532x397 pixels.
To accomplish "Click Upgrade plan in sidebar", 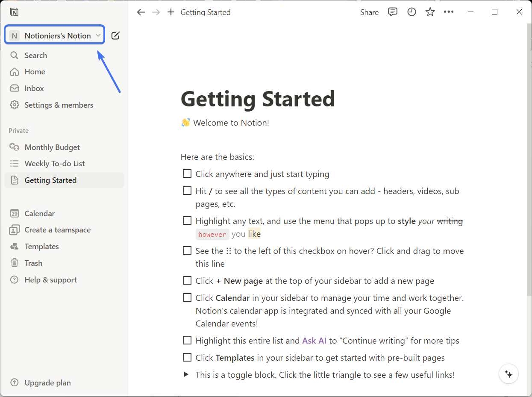I will 47,382.
